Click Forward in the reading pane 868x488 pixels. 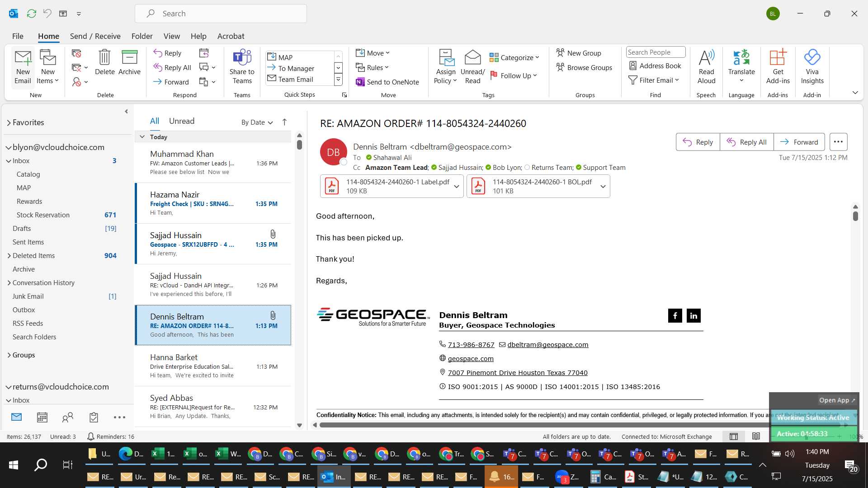tap(799, 142)
